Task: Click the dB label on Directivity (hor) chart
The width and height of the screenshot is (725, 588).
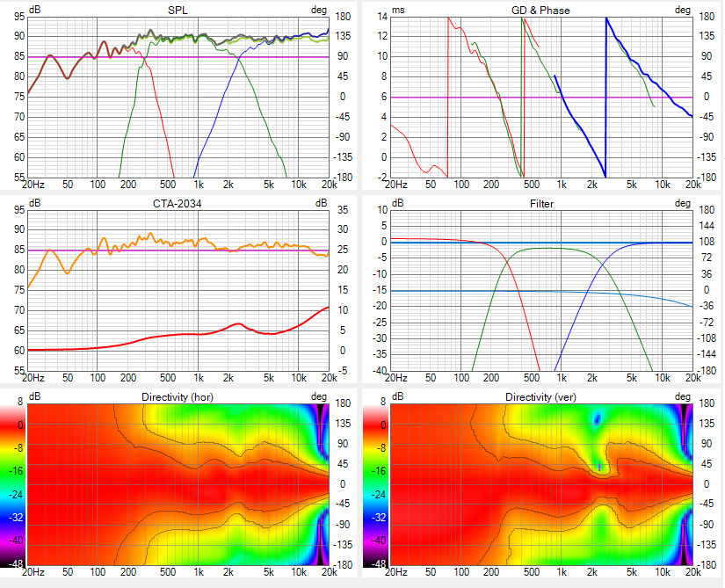Action: tap(34, 396)
